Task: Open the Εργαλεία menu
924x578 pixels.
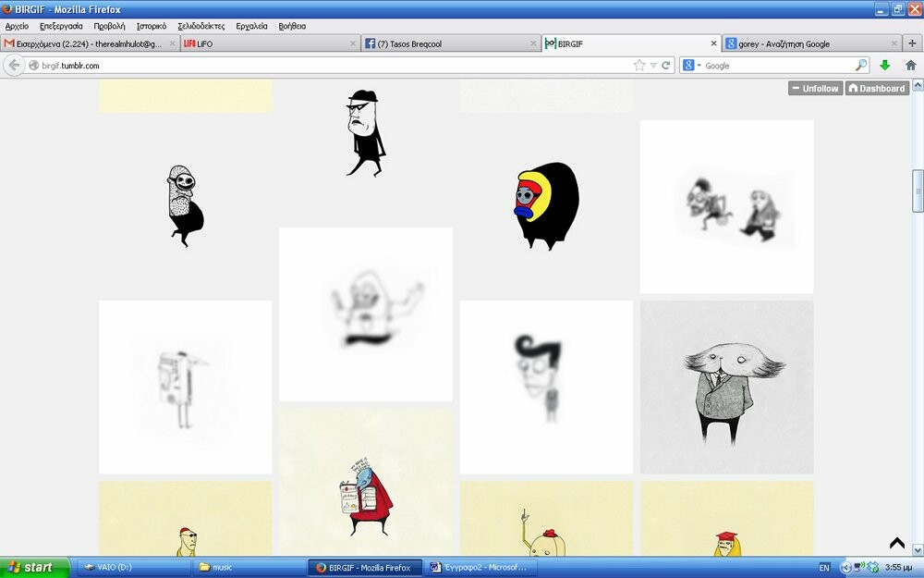Action: point(251,26)
